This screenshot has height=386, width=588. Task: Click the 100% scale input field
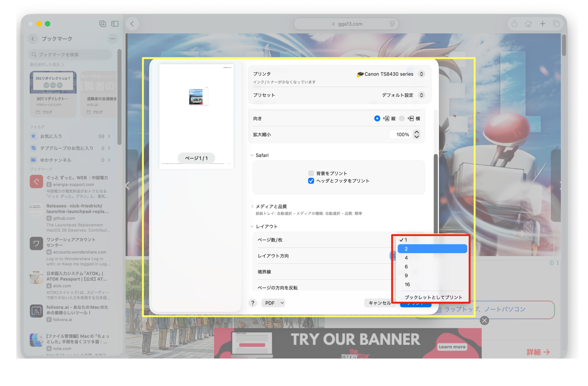pyautogui.click(x=400, y=135)
